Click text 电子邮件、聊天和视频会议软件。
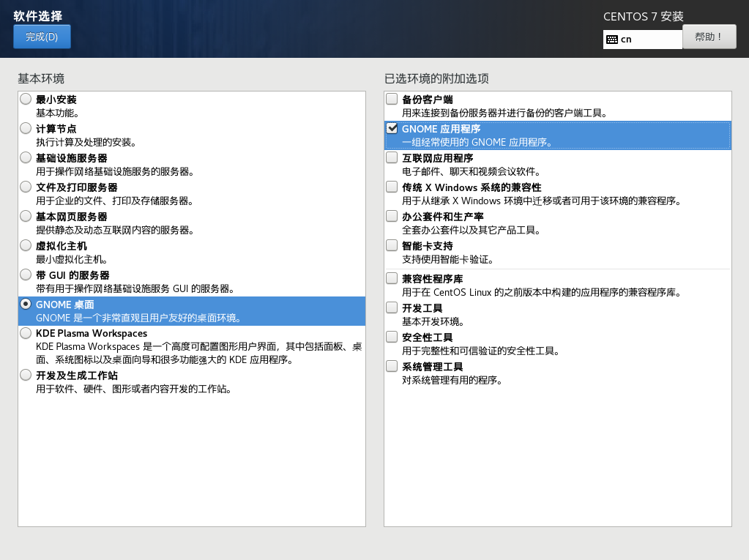 [x=472, y=172]
